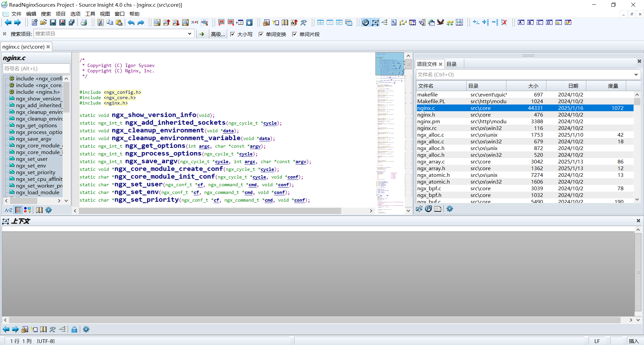The width and height of the screenshot is (644, 345).
Task: Click the Replace X-to-Y toolbar icon
Action: pyautogui.click(x=195, y=22)
